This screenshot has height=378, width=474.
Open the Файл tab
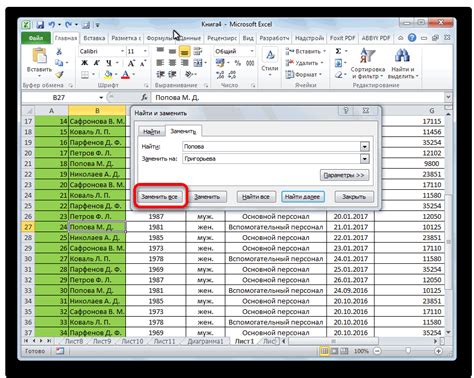(x=36, y=38)
